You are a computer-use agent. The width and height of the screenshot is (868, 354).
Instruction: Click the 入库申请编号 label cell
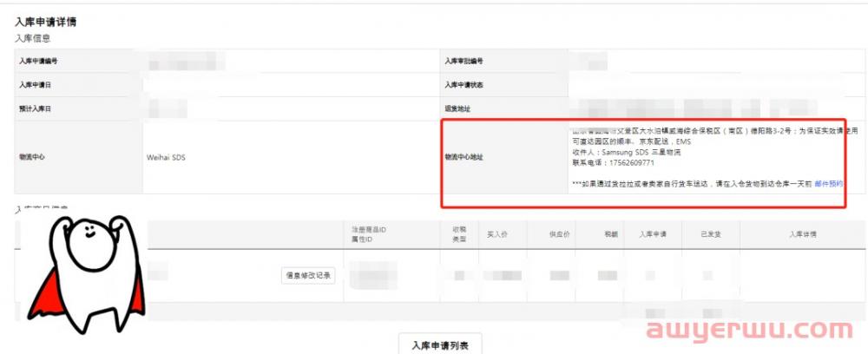click(x=78, y=61)
